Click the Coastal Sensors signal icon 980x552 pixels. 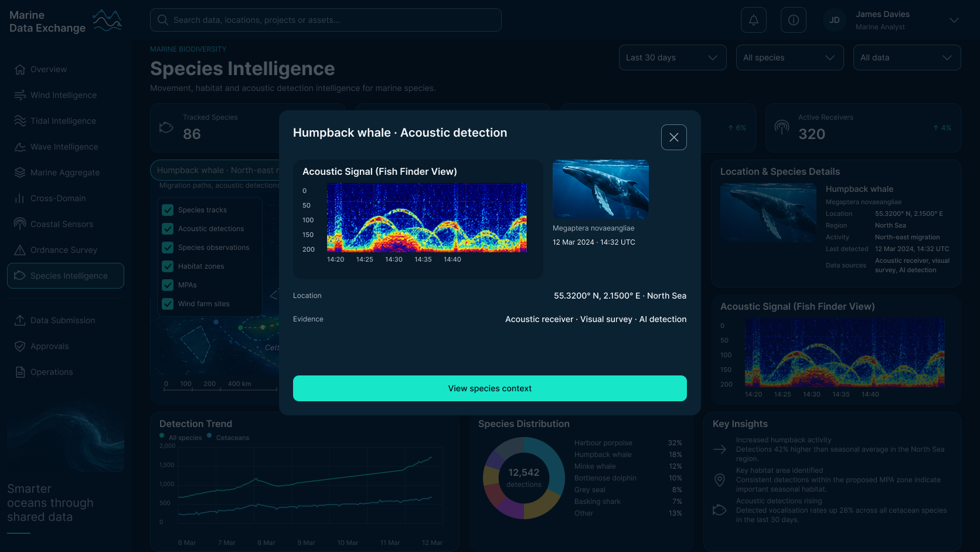tap(20, 224)
